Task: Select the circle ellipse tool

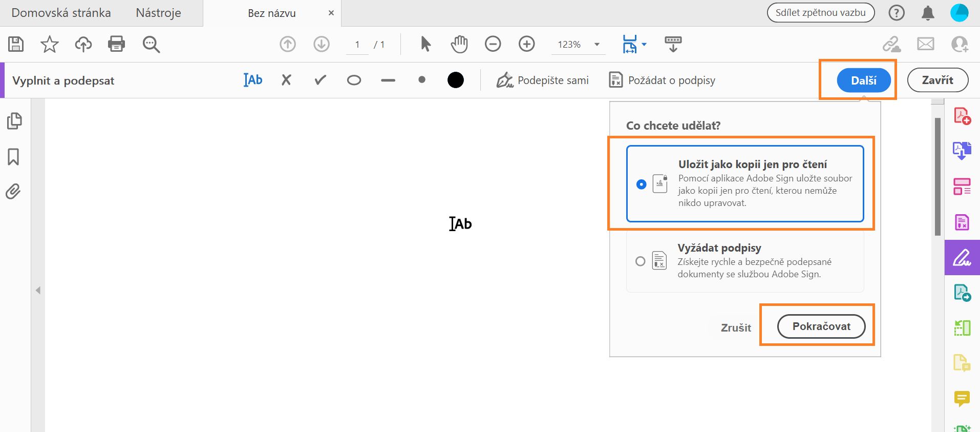Action: (354, 80)
